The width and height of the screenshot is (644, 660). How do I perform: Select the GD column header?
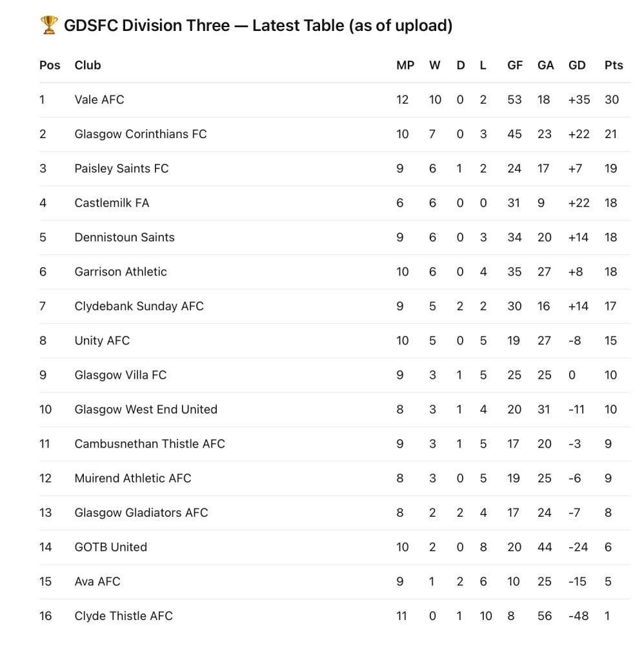(577, 65)
